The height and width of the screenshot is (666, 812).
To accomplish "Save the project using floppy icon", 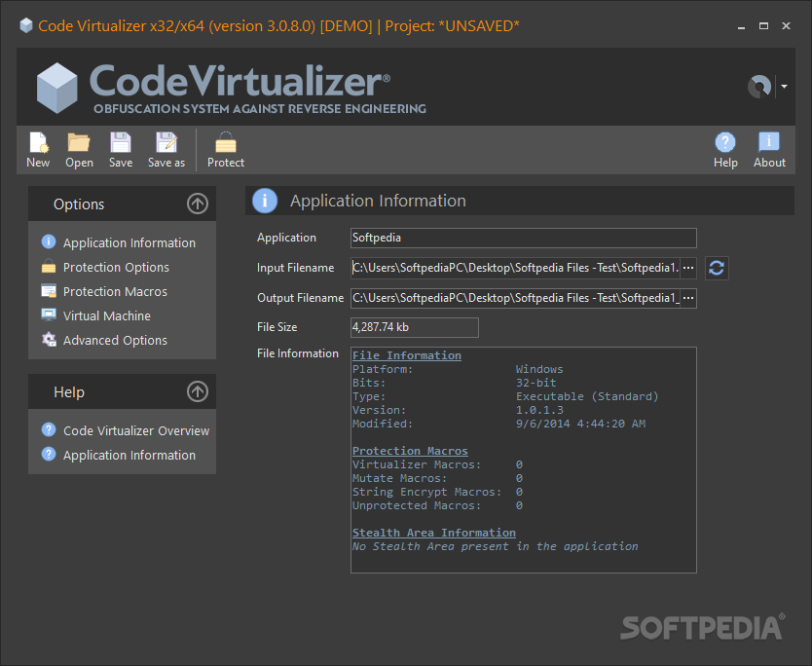I will tap(121, 150).
